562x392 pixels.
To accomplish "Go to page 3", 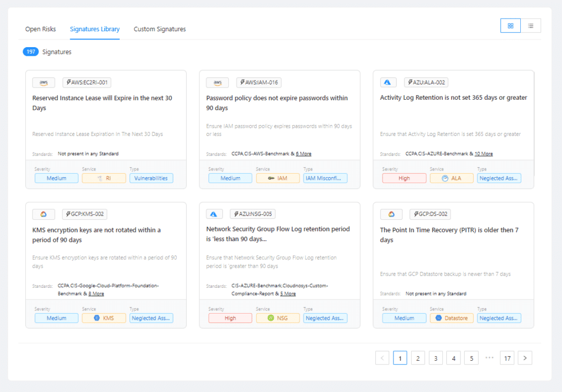I will pyautogui.click(x=435, y=358).
